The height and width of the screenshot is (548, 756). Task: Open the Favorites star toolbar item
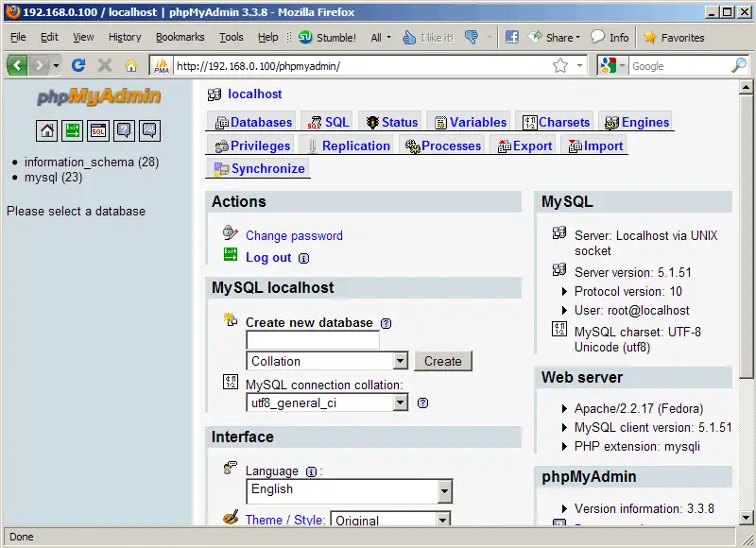click(674, 37)
